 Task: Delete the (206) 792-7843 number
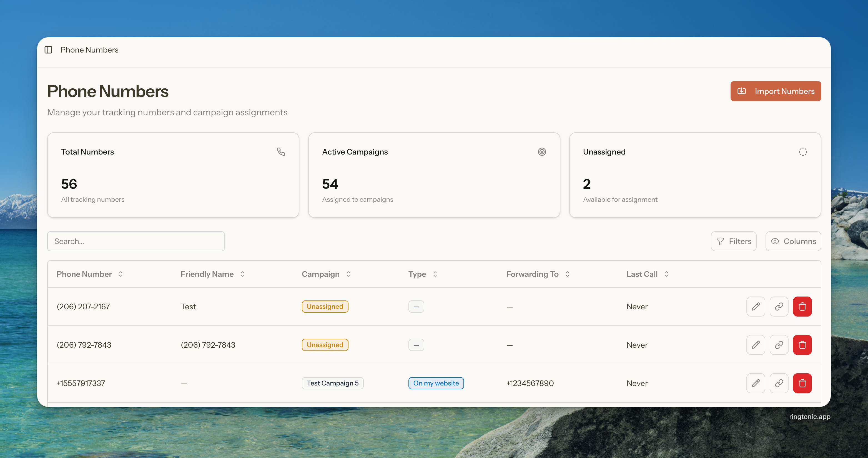[802, 345]
